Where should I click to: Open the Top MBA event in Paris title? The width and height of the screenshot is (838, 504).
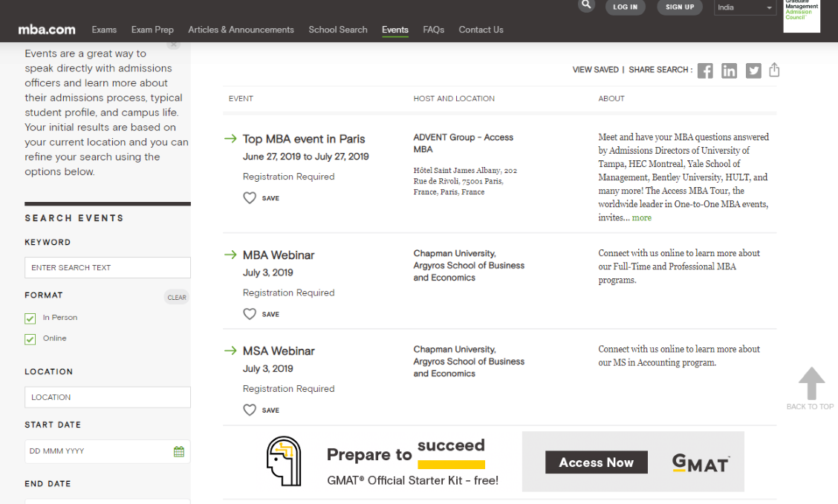coord(304,139)
